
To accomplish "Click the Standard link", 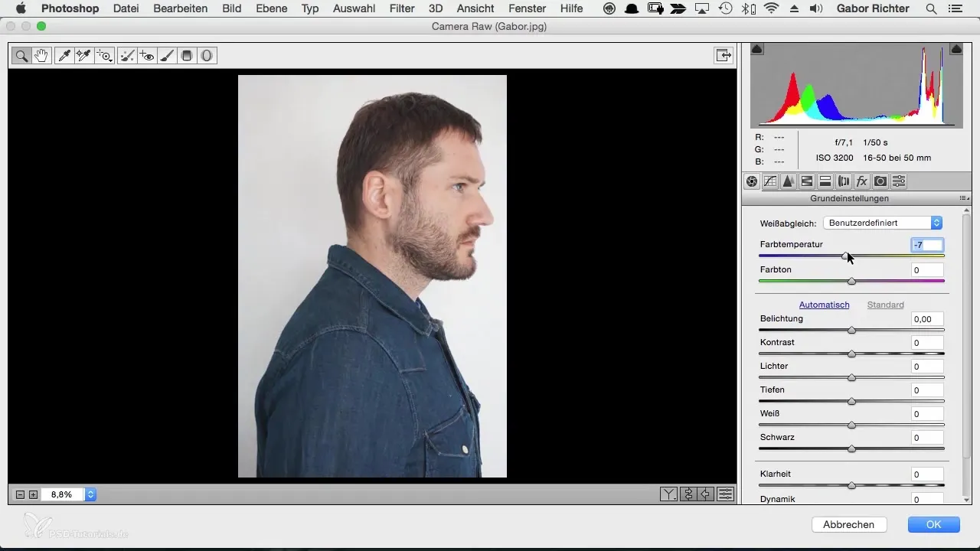I will [885, 305].
